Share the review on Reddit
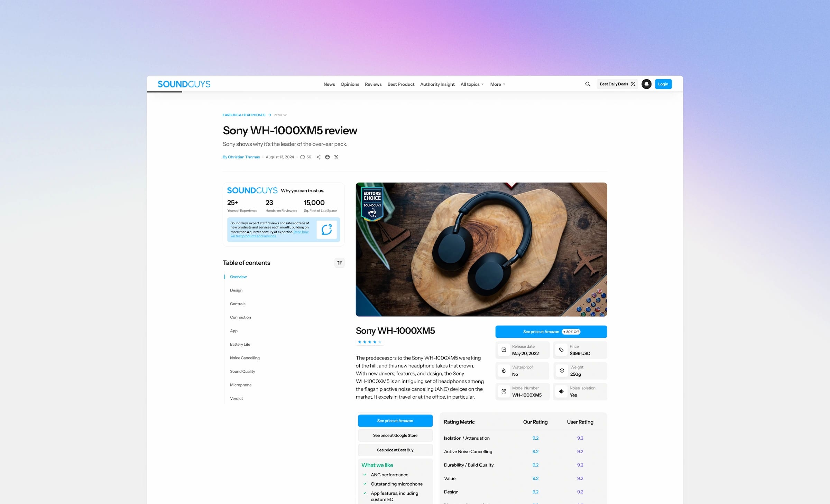 [328, 157]
